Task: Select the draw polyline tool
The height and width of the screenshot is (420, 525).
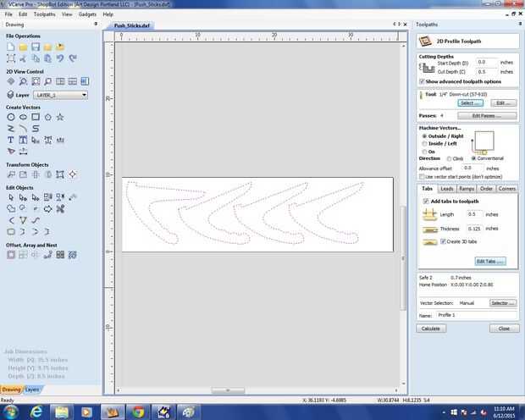Action: [x=11, y=129]
